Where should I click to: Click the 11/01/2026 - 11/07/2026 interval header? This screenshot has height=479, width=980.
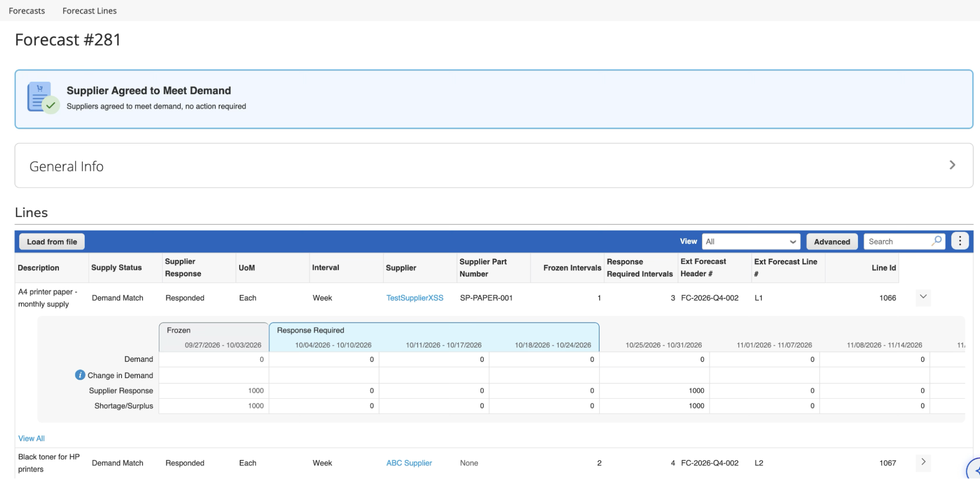(x=774, y=345)
